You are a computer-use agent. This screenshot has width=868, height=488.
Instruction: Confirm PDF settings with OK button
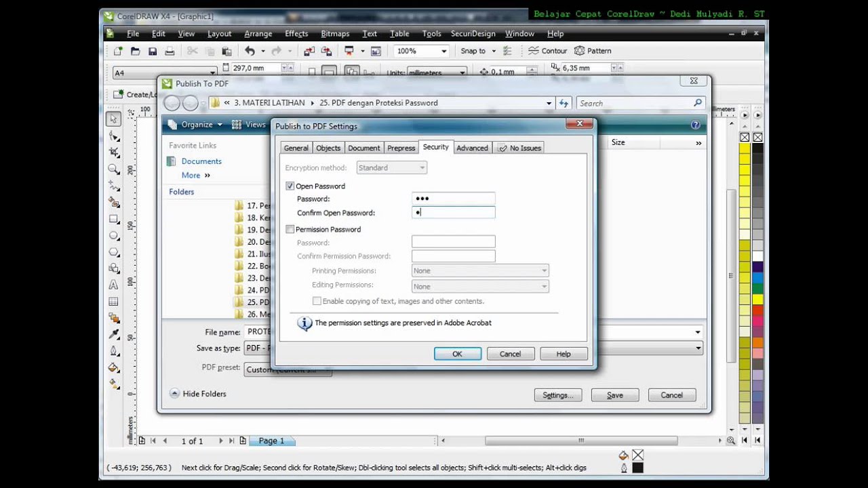tap(458, 354)
